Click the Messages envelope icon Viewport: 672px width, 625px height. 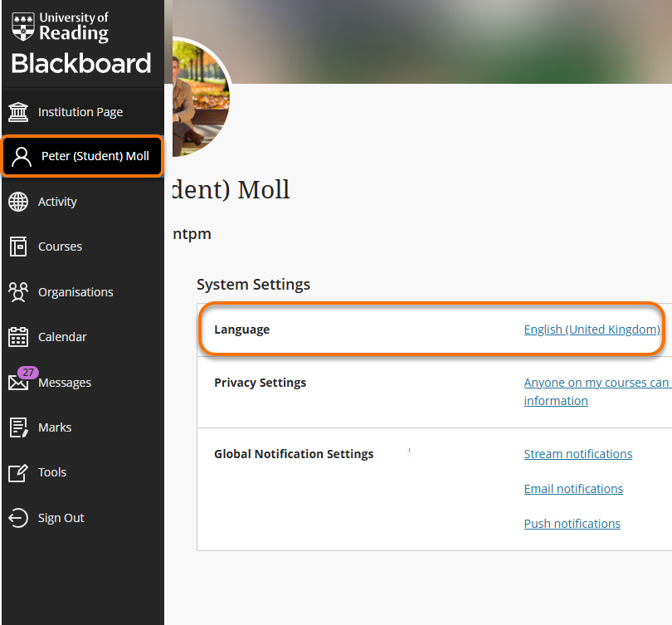point(18,383)
